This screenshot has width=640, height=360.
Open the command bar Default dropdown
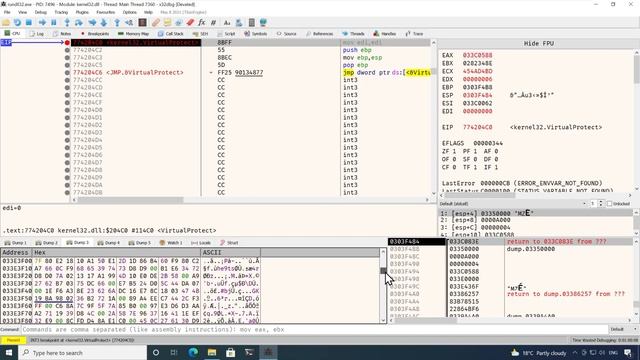click(x=623, y=329)
